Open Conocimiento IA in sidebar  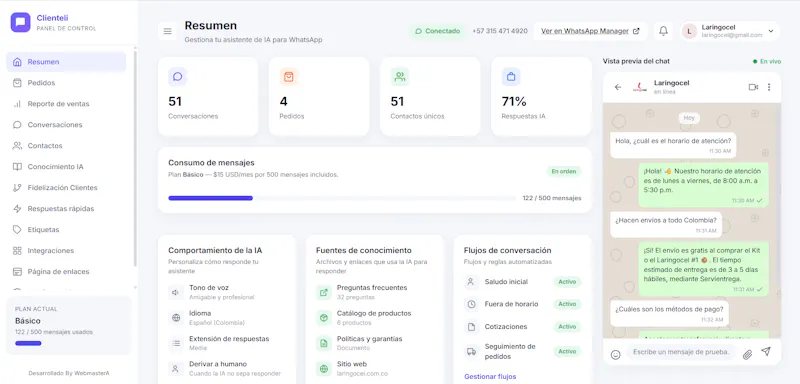(x=66, y=167)
